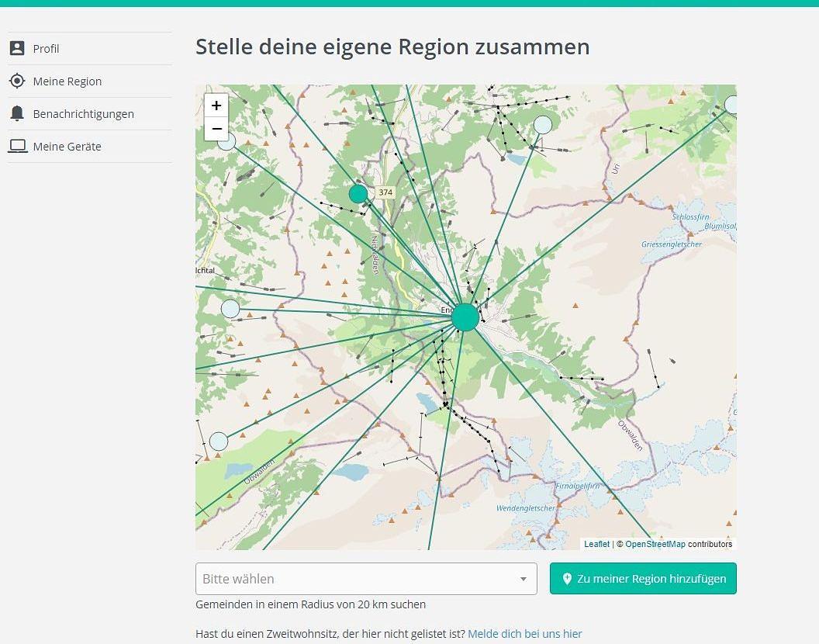819x644 pixels.
Task: Click the 374 road shield on the map
Action: tap(385, 192)
